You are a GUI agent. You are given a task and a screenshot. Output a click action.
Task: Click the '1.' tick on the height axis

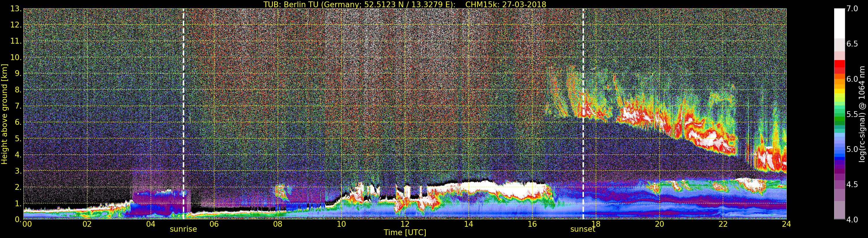point(19,203)
